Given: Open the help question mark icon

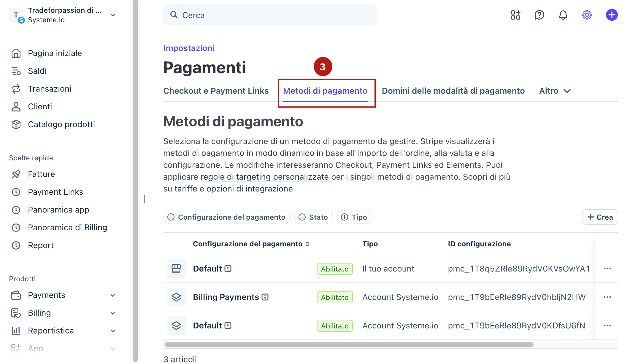Looking at the screenshot, I should point(539,15).
